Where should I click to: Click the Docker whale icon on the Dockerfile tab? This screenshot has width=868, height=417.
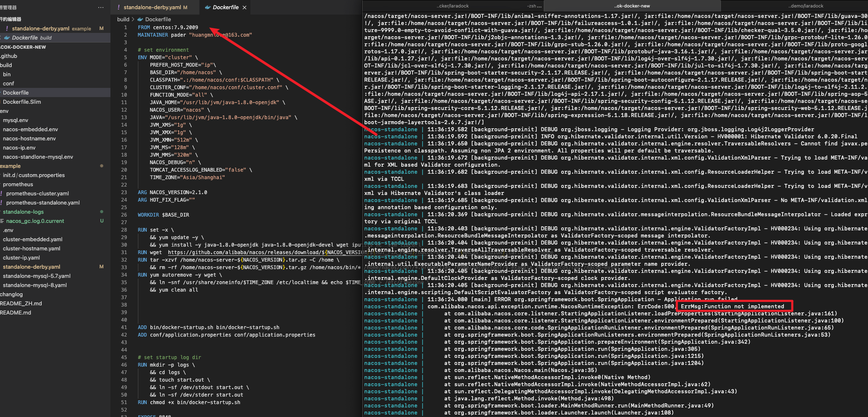[x=207, y=7]
